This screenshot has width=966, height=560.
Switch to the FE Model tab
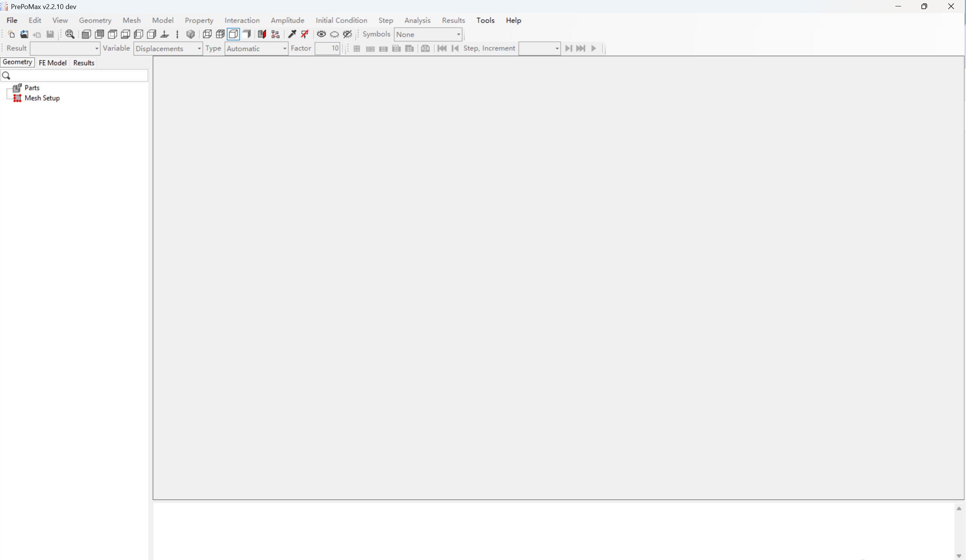point(52,63)
